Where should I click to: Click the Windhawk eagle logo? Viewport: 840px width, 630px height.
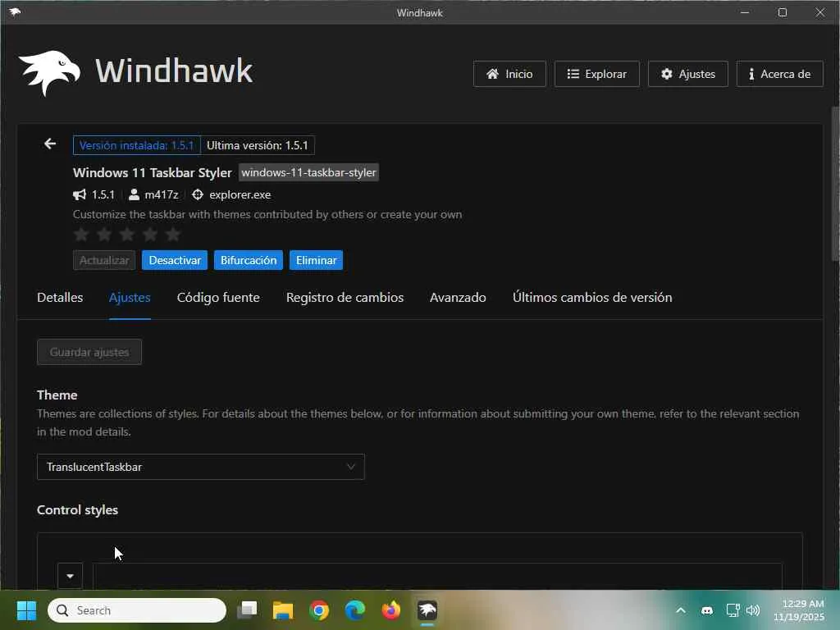tap(49, 73)
